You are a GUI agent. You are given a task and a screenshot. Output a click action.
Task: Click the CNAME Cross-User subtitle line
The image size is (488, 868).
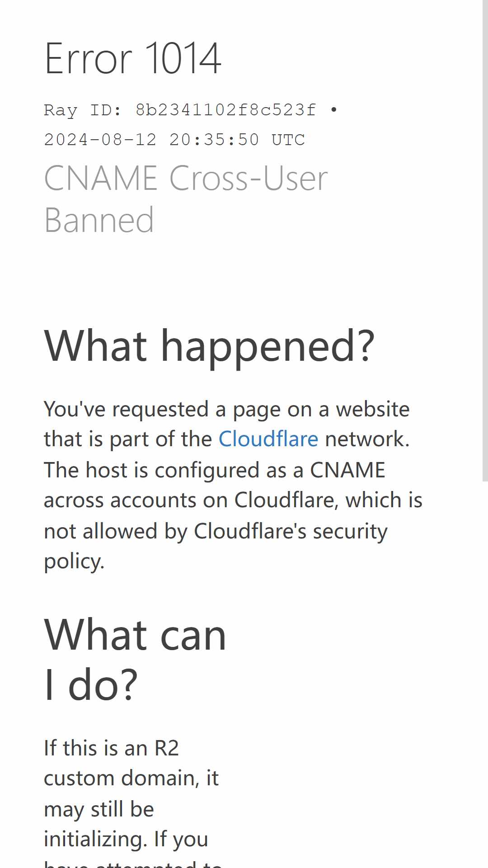click(186, 178)
